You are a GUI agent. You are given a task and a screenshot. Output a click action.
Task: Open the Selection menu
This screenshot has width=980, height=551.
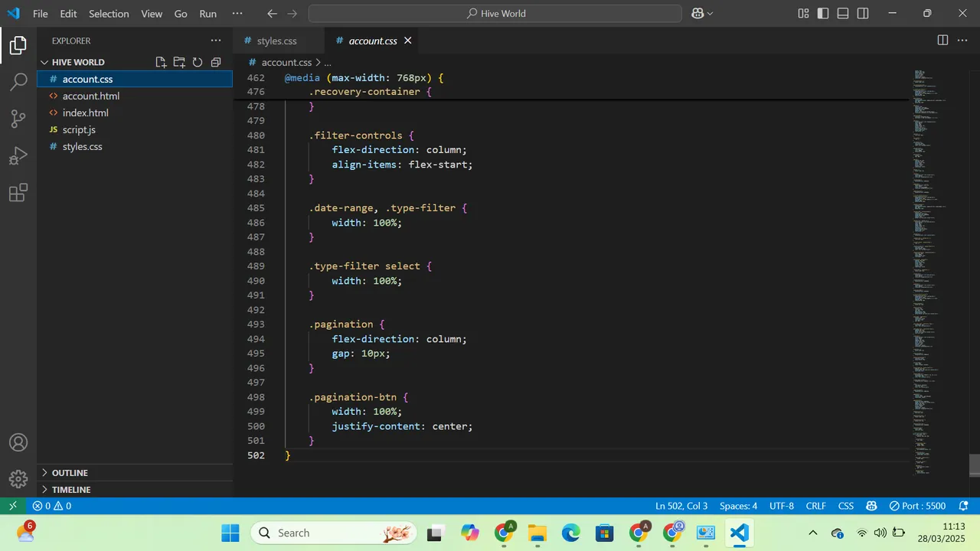coord(109,14)
